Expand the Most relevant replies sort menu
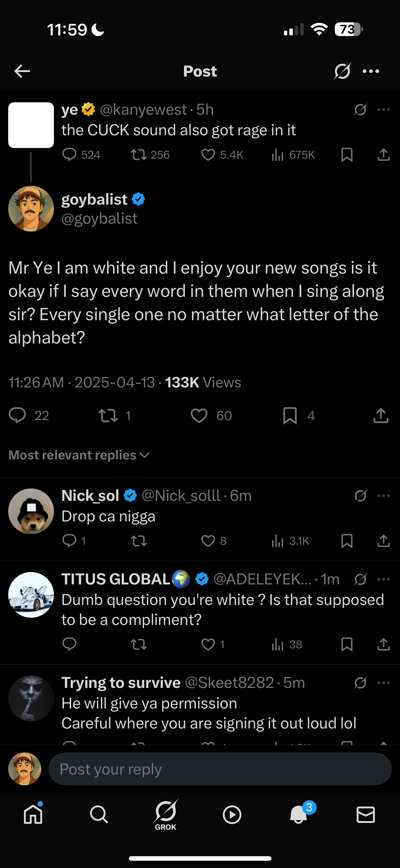The height and width of the screenshot is (868, 400). tap(79, 455)
